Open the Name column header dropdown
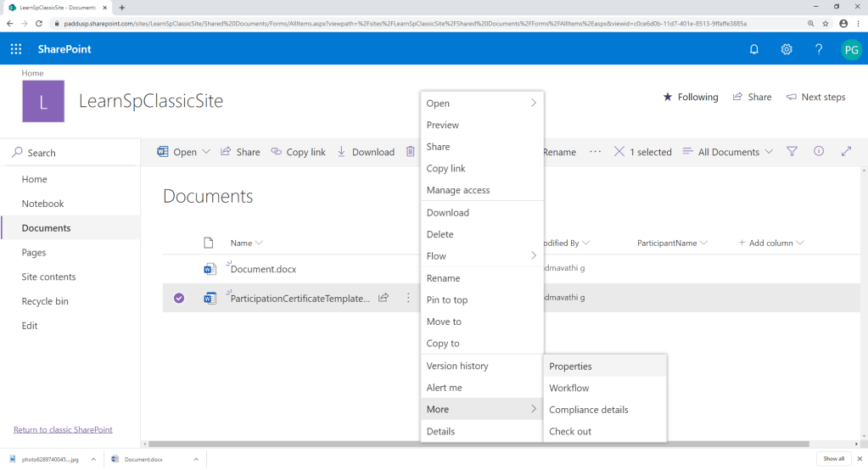 [247, 243]
